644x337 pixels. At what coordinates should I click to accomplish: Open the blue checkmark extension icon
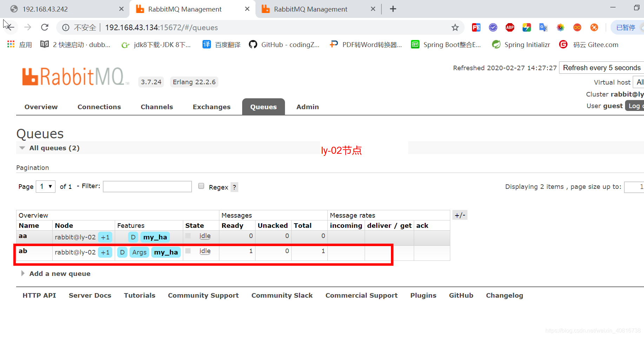[493, 27]
